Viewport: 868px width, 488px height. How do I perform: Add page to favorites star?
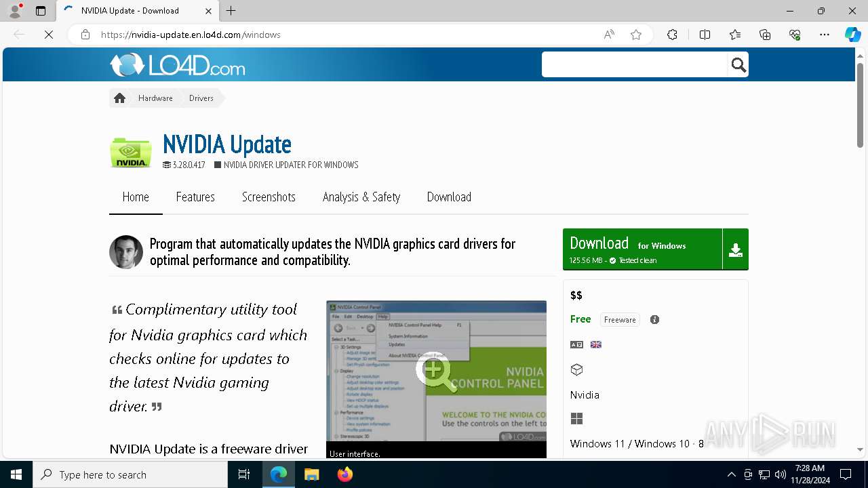click(x=636, y=35)
